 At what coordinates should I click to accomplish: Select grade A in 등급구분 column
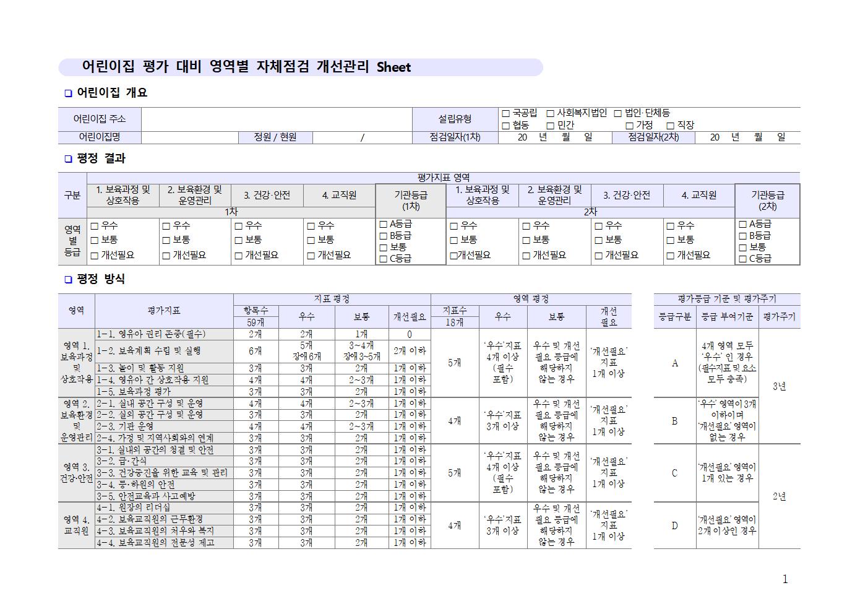click(x=675, y=363)
